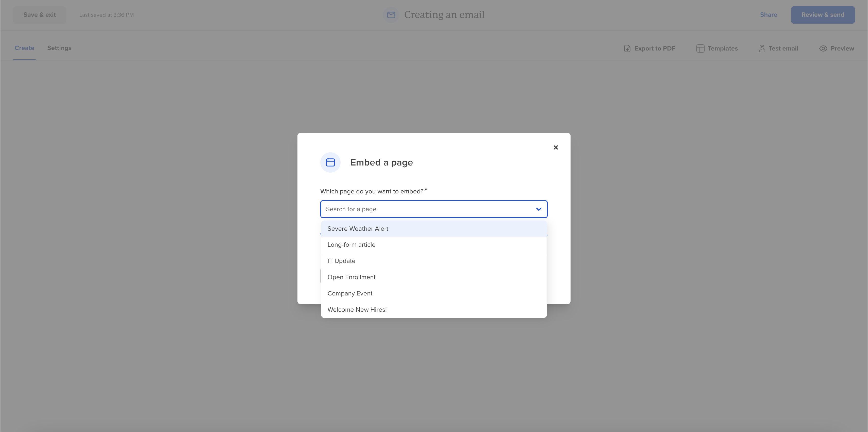This screenshot has width=868, height=432.
Task: Open the Preview label
Action: pyautogui.click(x=842, y=48)
